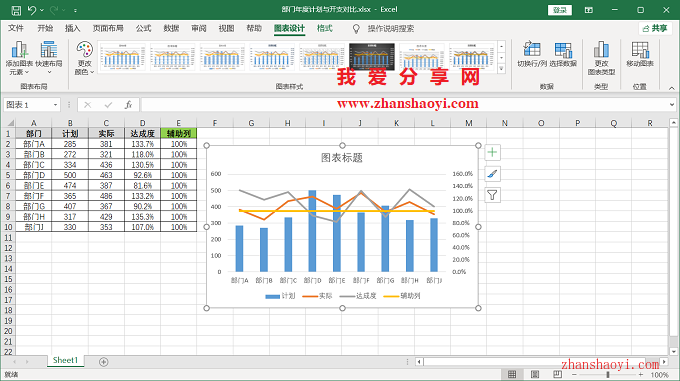Open the Name Box dropdown arrow
Viewport: 680px width, 381px height.
click(x=56, y=105)
